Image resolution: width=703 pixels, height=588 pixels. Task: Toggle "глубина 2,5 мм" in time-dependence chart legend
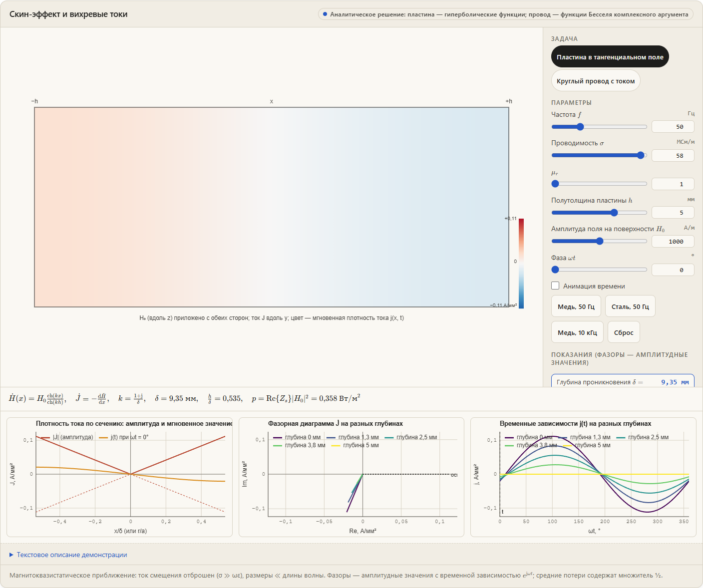click(643, 437)
